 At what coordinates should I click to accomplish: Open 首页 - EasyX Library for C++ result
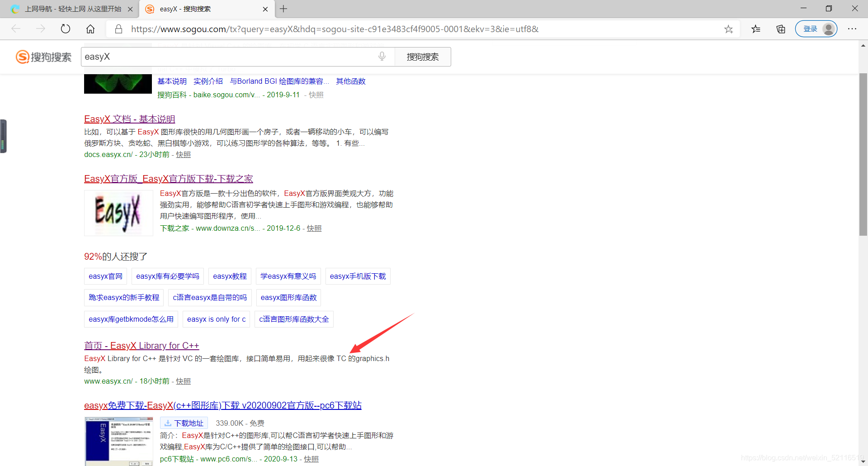coord(142,346)
